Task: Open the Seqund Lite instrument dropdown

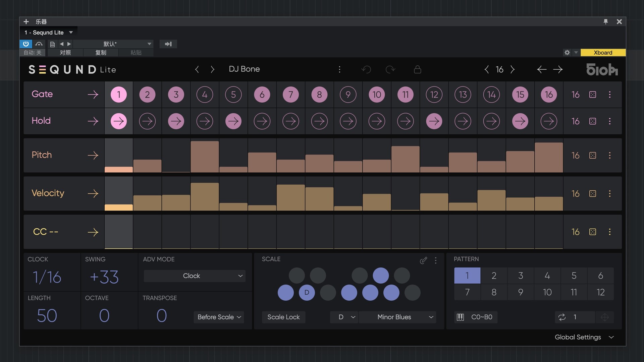Action: click(x=49, y=33)
